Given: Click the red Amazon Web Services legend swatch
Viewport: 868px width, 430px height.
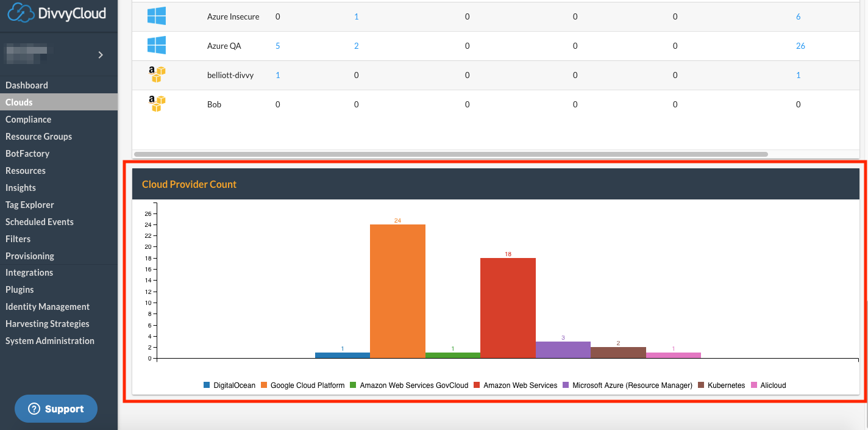Looking at the screenshot, I should [x=477, y=385].
